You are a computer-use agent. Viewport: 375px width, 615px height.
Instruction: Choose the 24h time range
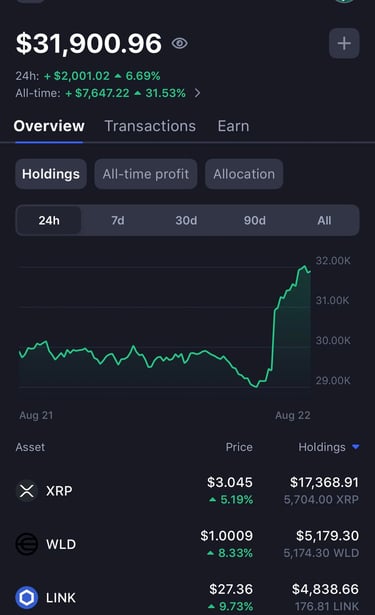[x=49, y=220]
